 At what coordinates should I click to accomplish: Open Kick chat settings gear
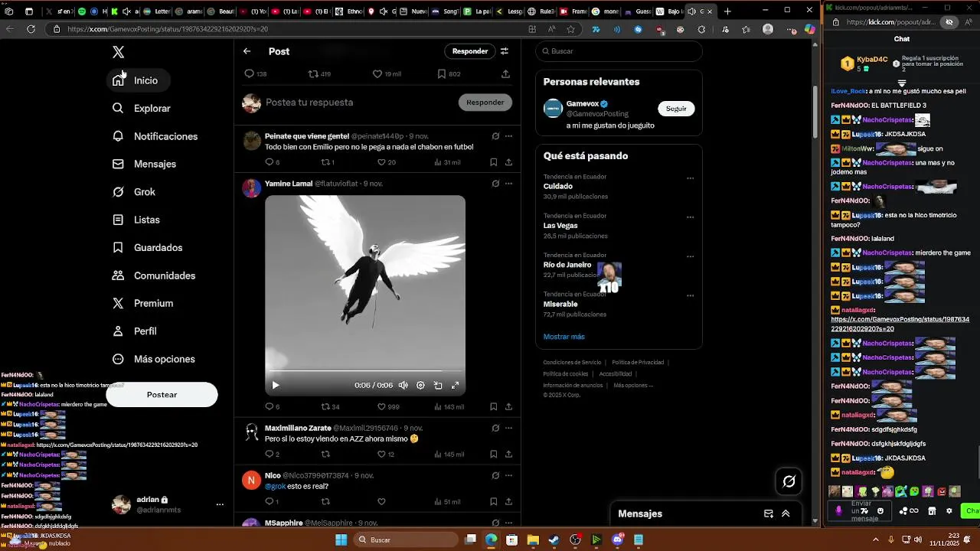tap(949, 511)
